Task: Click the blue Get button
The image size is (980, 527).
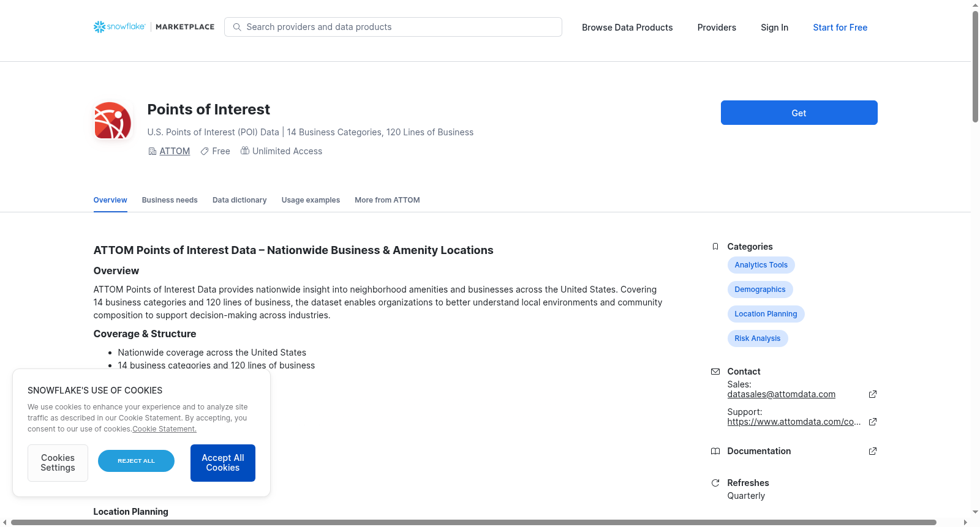Action: click(799, 113)
